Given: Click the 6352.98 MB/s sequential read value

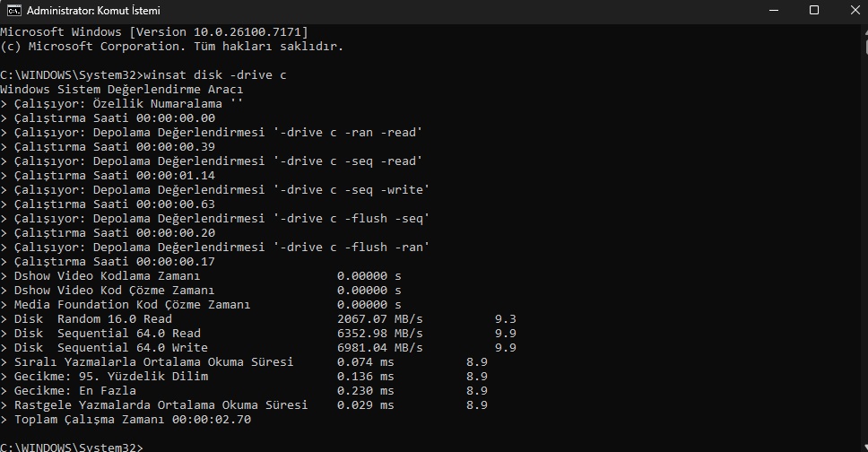Looking at the screenshot, I should tap(380, 334).
